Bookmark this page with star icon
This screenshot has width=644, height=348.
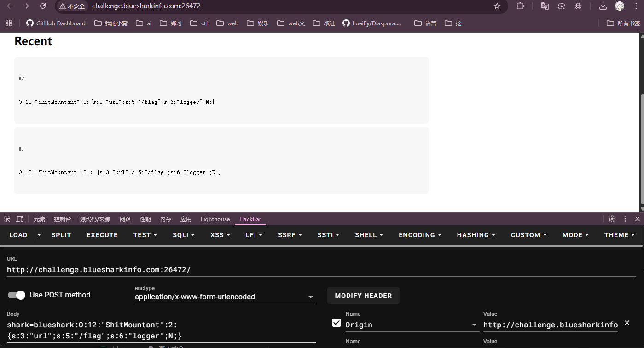pos(497,6)
